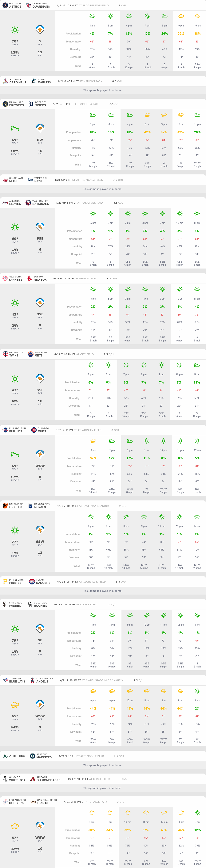Click the St. Louis Cardinals logo
Screen dimensions: 206x868
click(5, 81)
